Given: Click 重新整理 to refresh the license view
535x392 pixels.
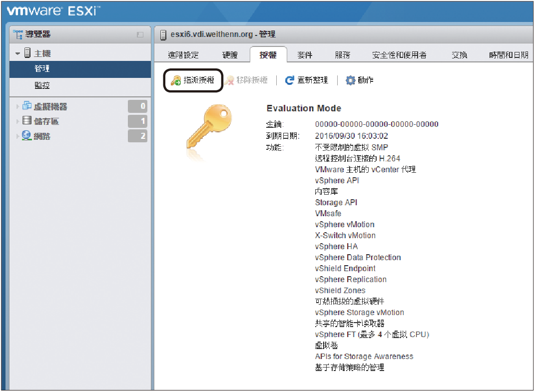Looking at the screenshot, I should (306, 80).
